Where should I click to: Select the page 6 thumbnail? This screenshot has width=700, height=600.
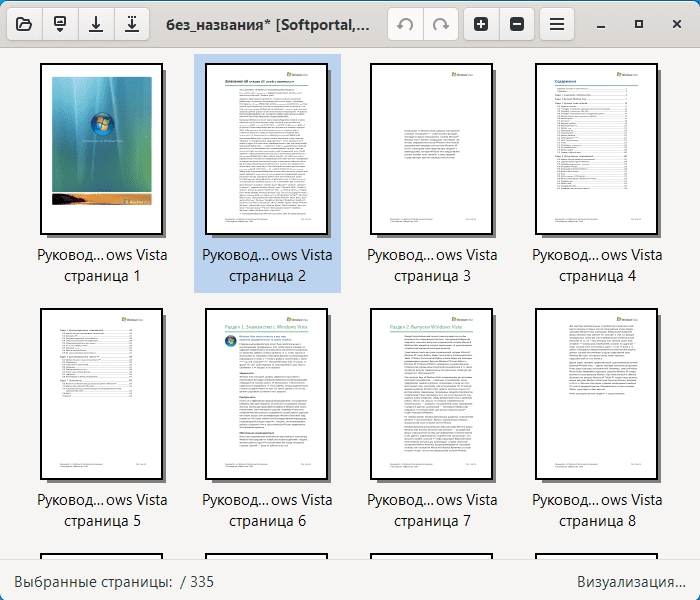267,394
